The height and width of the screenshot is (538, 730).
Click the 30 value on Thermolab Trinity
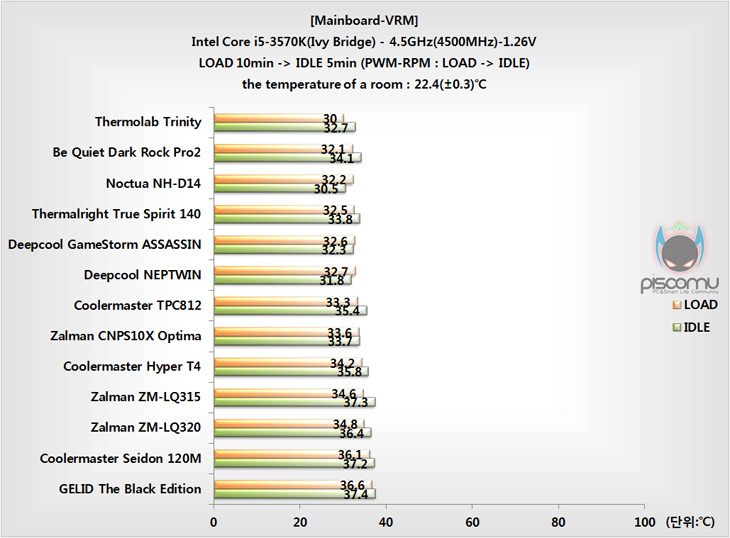pos(330,119)
